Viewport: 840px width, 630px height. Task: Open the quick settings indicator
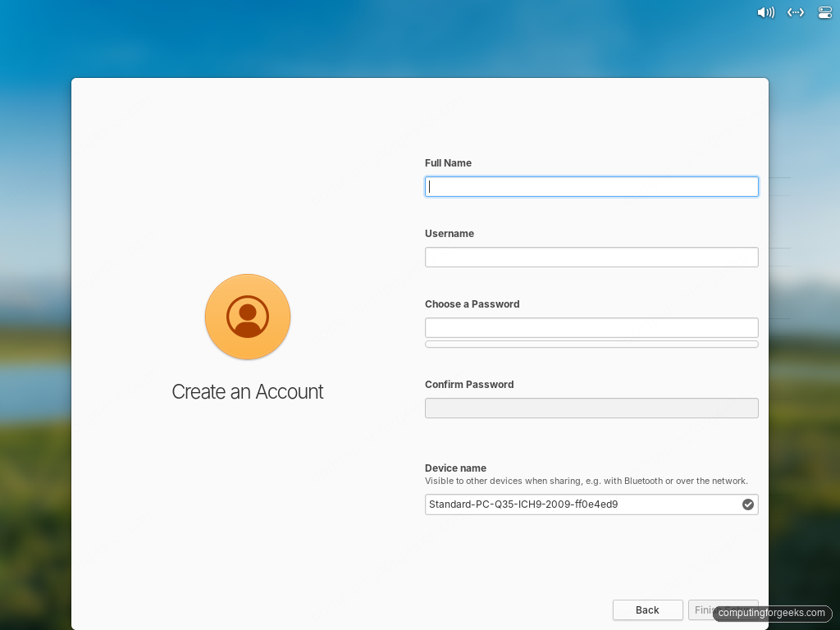tap(825, 12)
